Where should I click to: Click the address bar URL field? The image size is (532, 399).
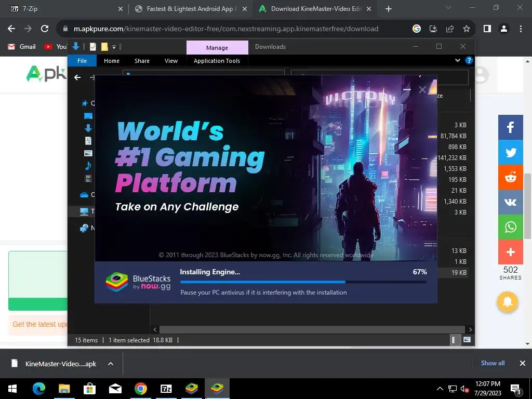point(226,29)
